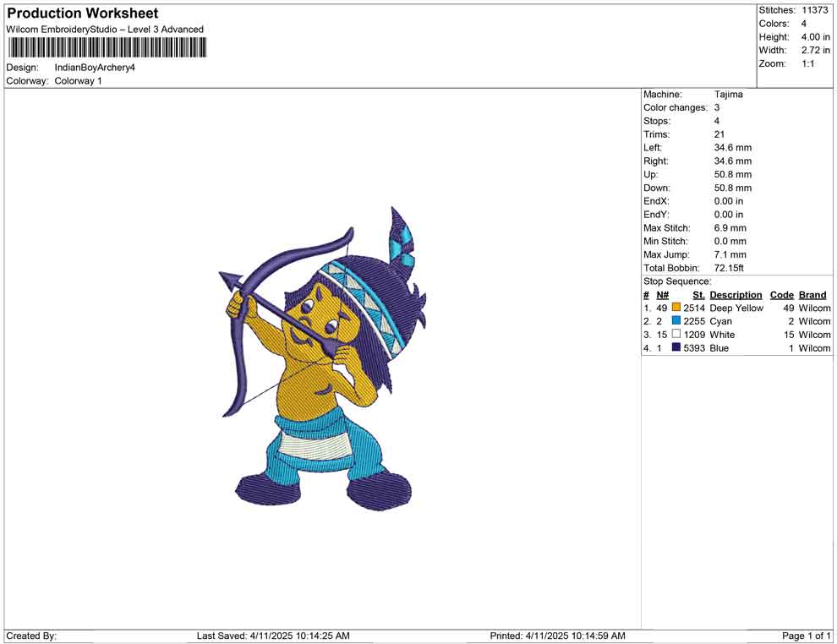Click the 'Stop Sequence:' heading

pyautogui.click(x=677, y=281)
